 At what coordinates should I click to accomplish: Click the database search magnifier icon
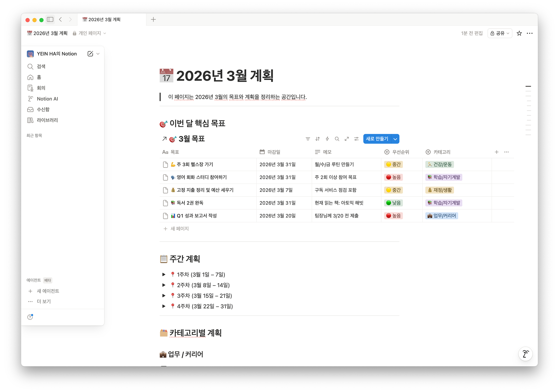337,139
